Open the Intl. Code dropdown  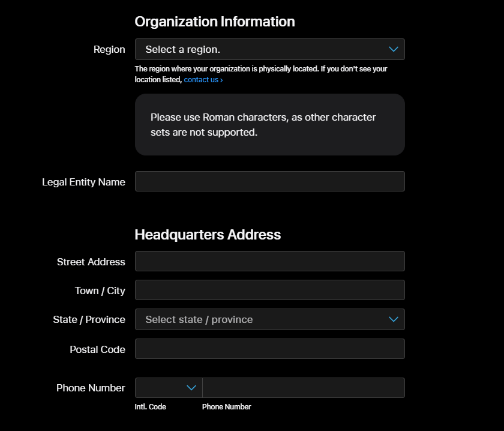pyautogui.click(x=169, y=388)
